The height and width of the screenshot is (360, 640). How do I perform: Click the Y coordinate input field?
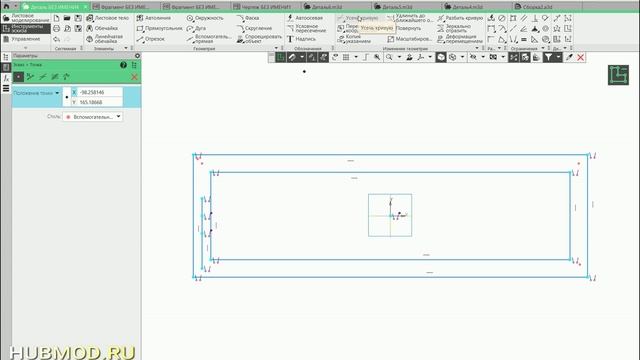pyautogui.click(x=100, y=102)
